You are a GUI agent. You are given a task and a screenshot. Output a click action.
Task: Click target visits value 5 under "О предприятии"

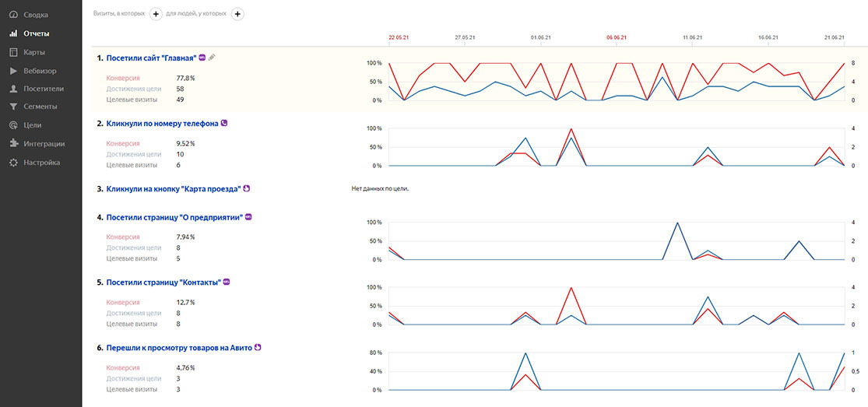point(177,258)
